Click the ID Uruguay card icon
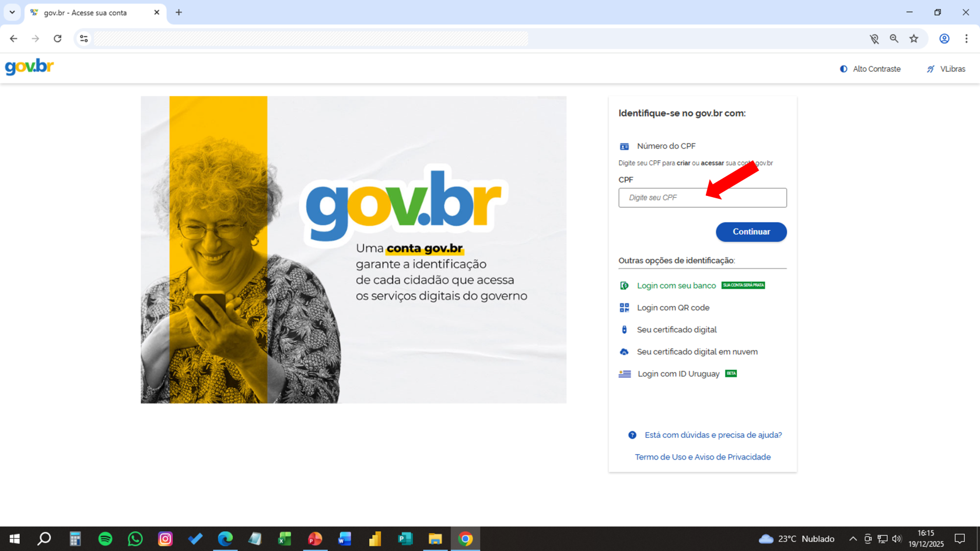The width and height of the screenshot is (980, 551). click(x=624, y=374)
